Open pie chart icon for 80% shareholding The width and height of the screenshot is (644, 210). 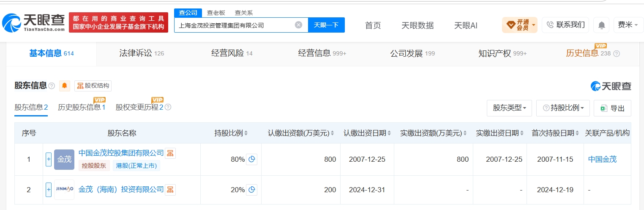pyautogui.click(x=251, y=159)
